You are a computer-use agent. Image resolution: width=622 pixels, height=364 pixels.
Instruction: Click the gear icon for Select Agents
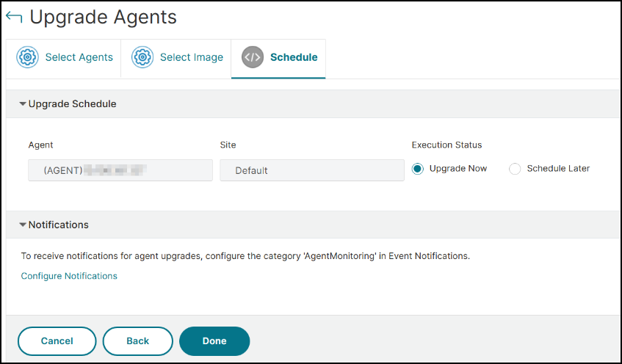(x=27, y=57)
